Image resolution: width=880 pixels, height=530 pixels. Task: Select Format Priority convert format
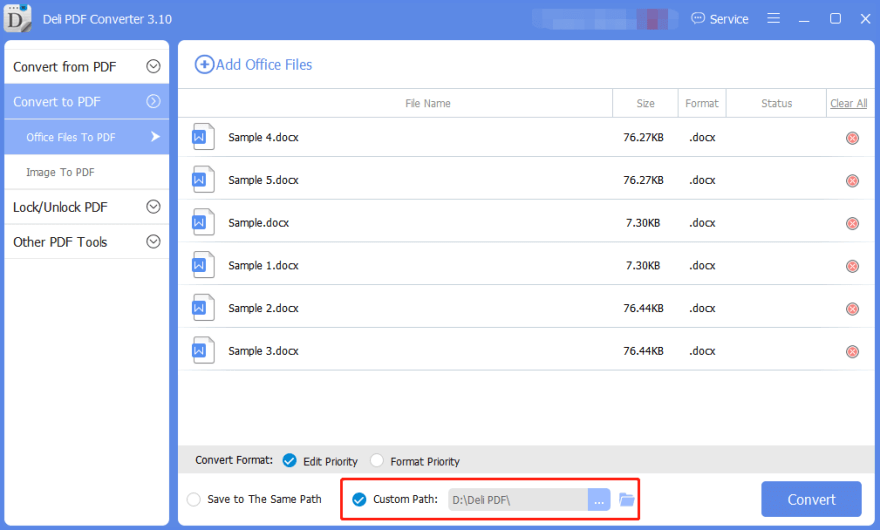(377, 461)
